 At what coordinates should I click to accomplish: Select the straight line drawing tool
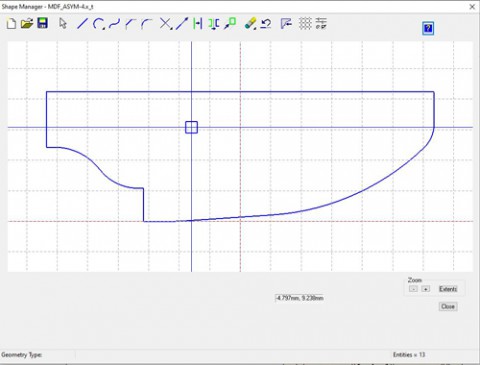[x=82, y=24]
